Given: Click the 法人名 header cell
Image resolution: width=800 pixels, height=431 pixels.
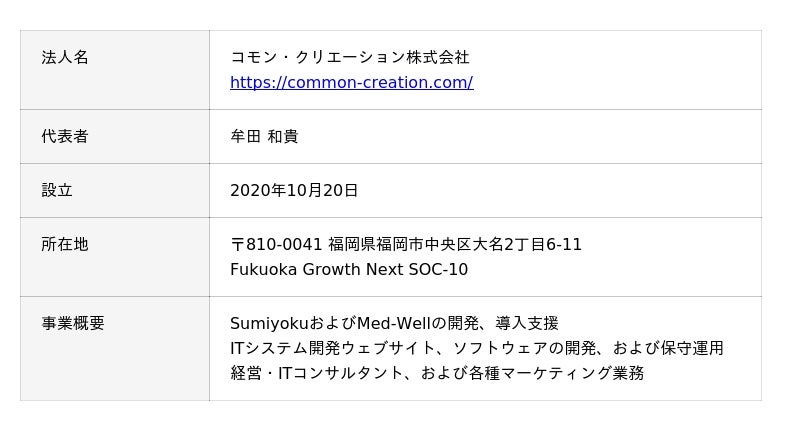Looking at the screenshot, I should [x=65, y=58].
